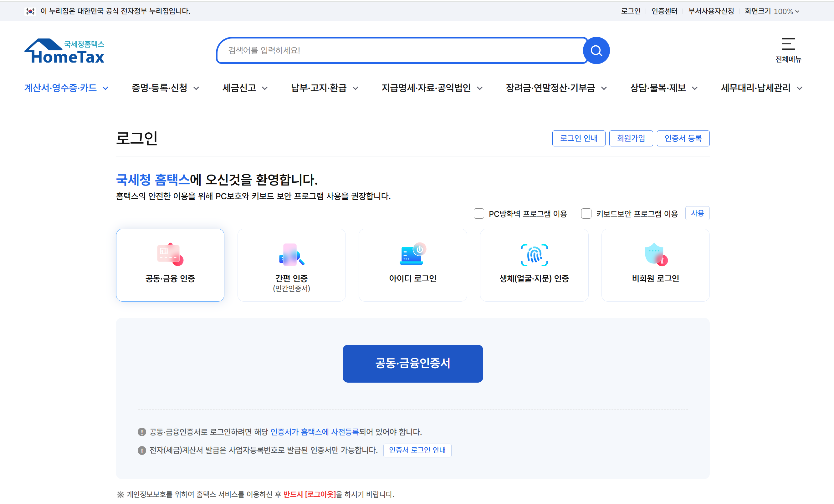Click the blue 공동·금융인증서 button
Viewport: 834px width, 504px height.
[x=412, y=364]
